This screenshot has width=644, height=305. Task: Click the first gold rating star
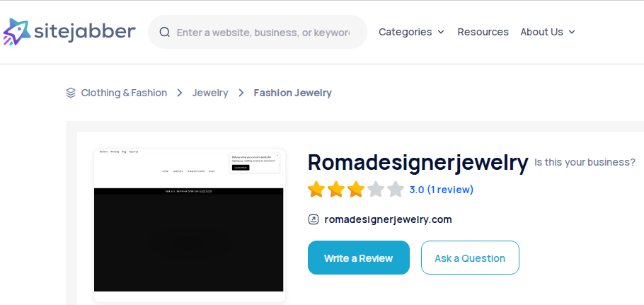(x=316, y=190)
